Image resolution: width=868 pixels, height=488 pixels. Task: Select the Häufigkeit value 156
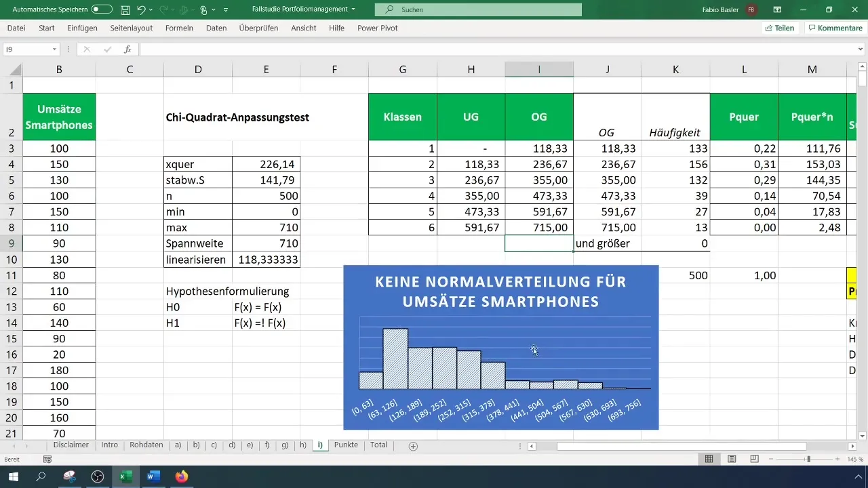coord(675,164)
